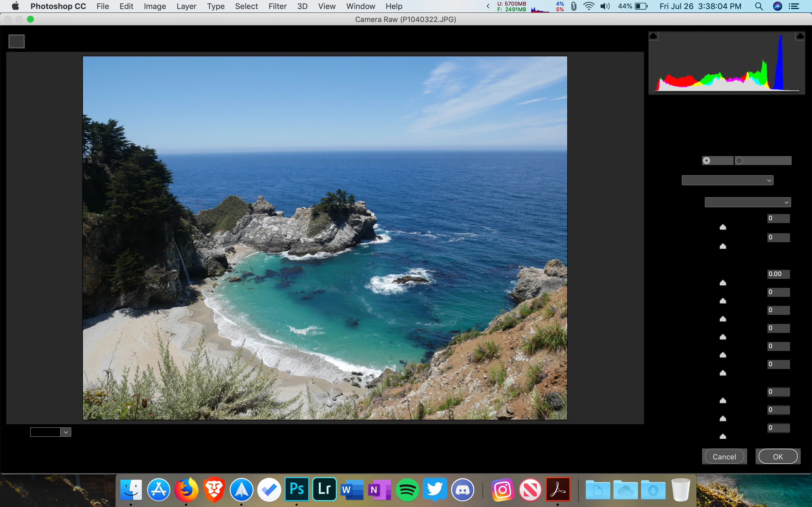Click the Cancel button
The width and height of the screenshot is (812, 507).
[x=724, y=457]
